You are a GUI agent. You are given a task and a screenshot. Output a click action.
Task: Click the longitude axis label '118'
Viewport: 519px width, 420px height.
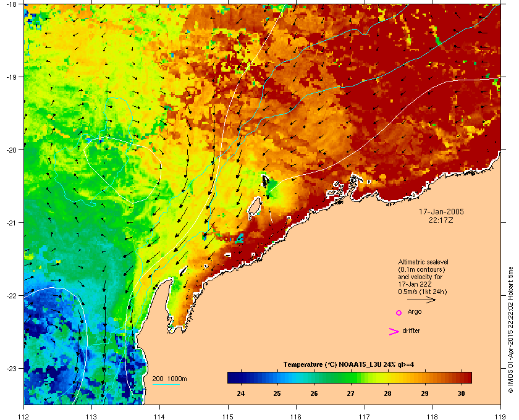point(432,416)
